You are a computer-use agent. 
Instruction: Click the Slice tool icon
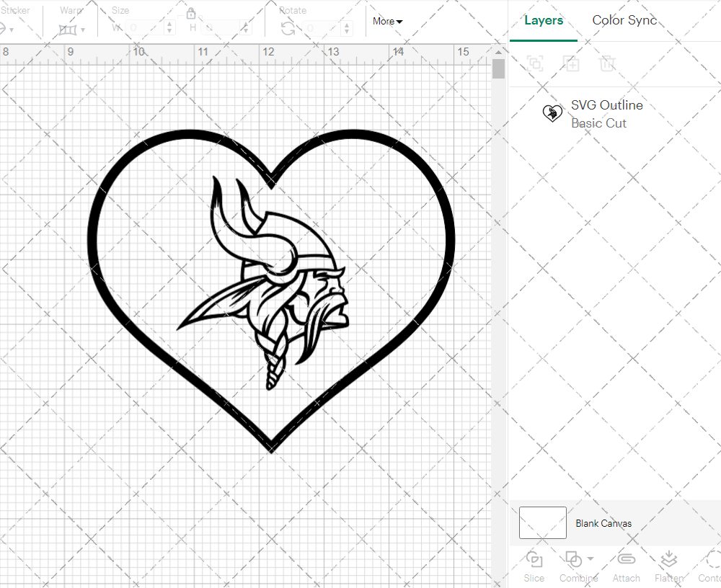click(534, 559)
